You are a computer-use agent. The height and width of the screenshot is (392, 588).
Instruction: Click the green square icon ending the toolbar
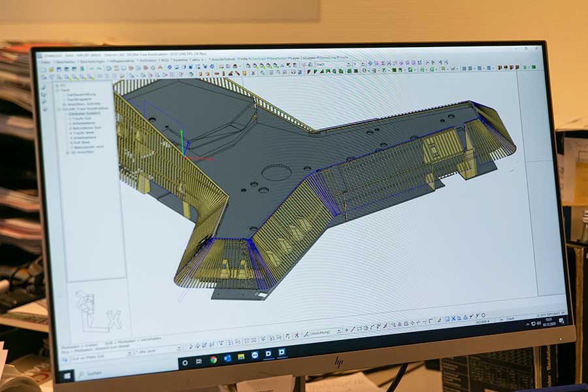tap(534, 67)
